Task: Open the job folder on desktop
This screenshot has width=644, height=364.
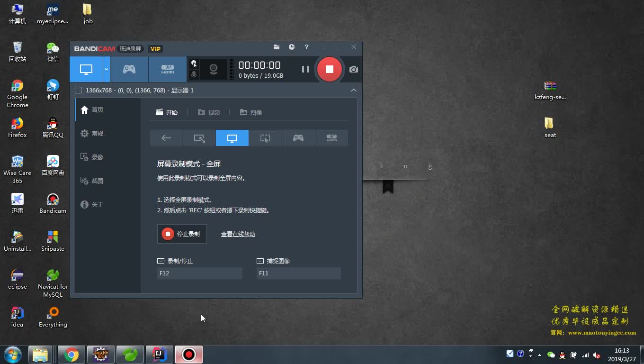Action: click(x=88, y=14)
